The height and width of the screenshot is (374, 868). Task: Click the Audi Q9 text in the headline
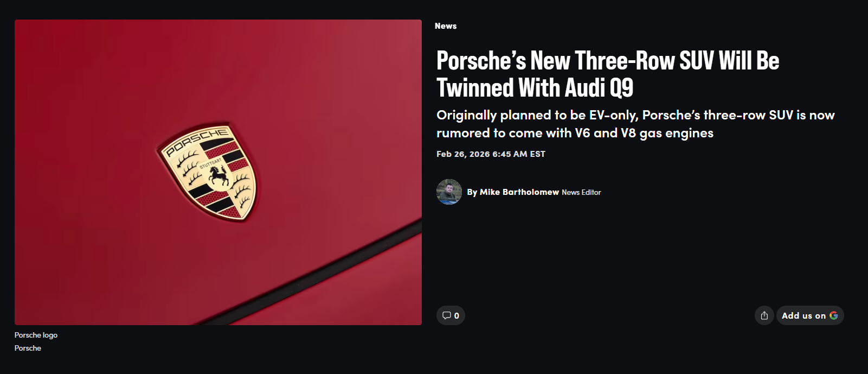[599, 88]
